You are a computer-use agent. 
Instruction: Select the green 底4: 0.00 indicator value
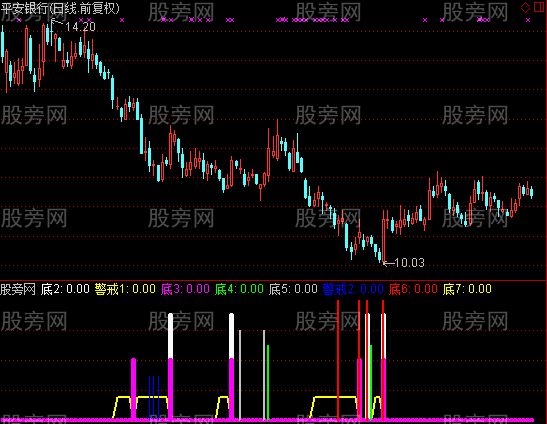click(239, 289)
